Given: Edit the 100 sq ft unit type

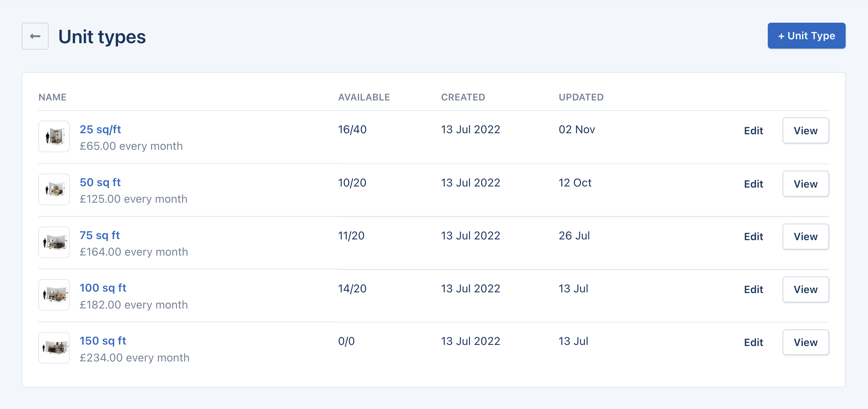Looking at the screenshot, I should point(753,289).
